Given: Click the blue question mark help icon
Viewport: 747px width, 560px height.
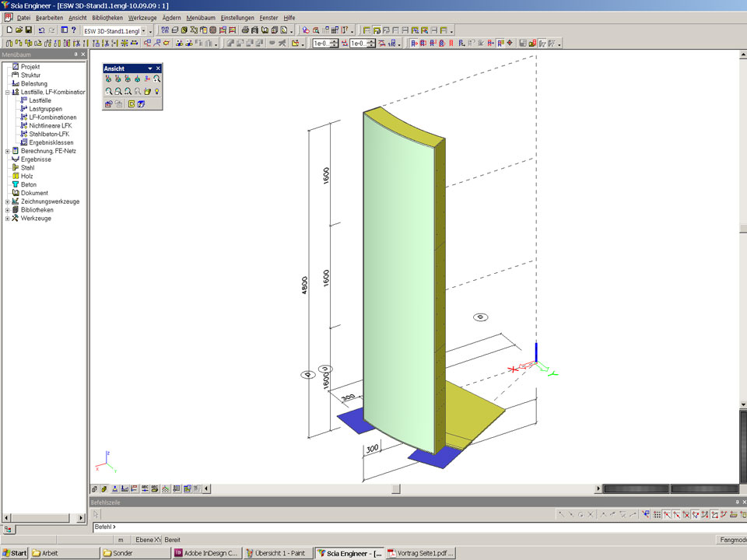Looking at the screenshot, I should pos(74,30).
